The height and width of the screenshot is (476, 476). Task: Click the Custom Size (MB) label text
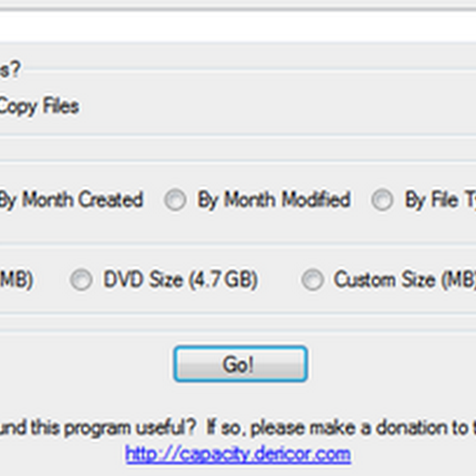click(x=405, y=280)
